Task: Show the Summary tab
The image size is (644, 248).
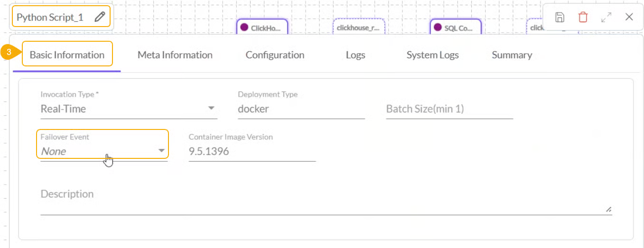Action: click(512, 55)
